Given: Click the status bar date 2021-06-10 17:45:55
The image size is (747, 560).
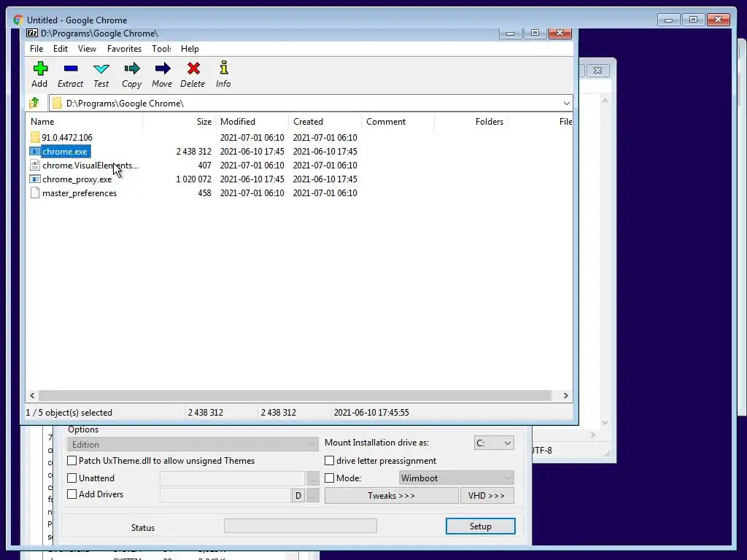Looking at the screenshot, I should click(x=371, y=413).
